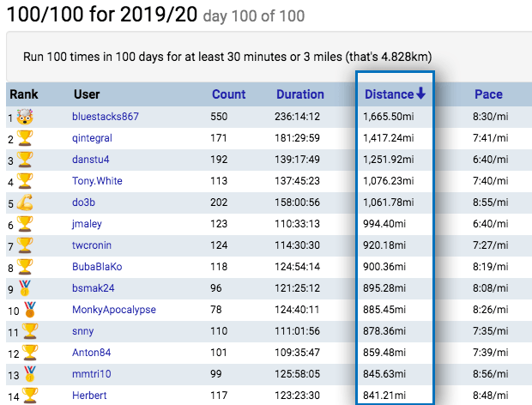Image resolution: width=532 pixels, height=405 pixels.
Task: Click the emoji badge beside bluestacks867
Action: [x=24, y=117]
